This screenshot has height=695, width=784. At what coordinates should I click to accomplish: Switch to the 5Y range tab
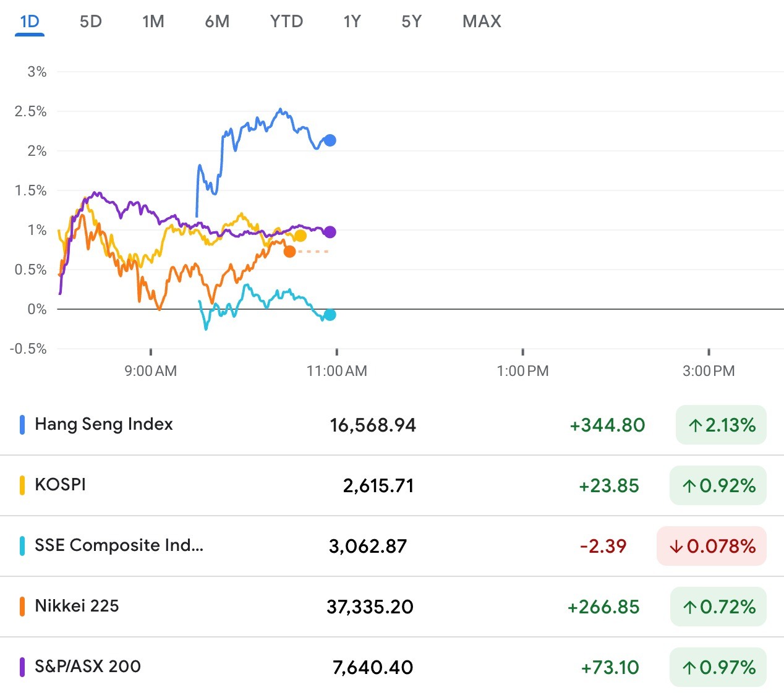(x=412, y=22)
